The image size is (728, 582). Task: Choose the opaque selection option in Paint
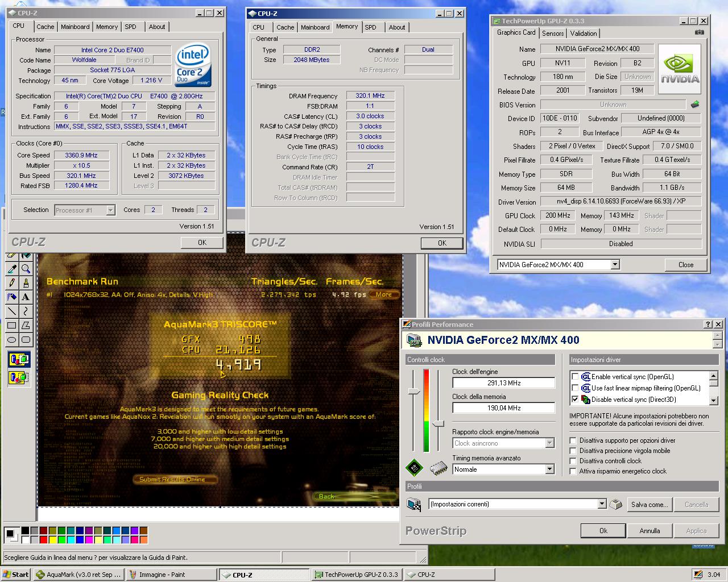[x=19, y=359]
